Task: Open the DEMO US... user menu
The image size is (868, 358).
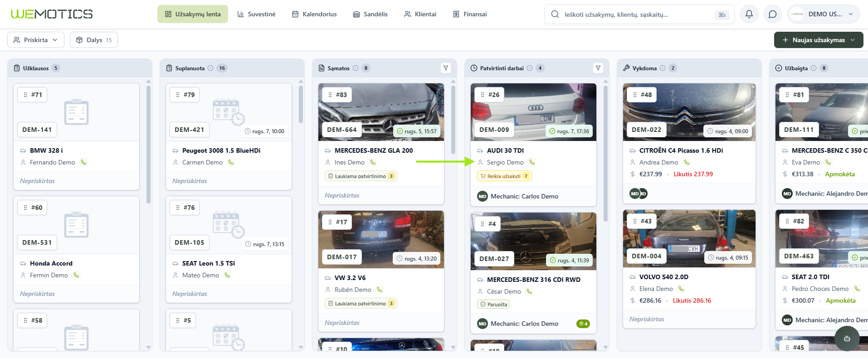Action: (823, 14)
